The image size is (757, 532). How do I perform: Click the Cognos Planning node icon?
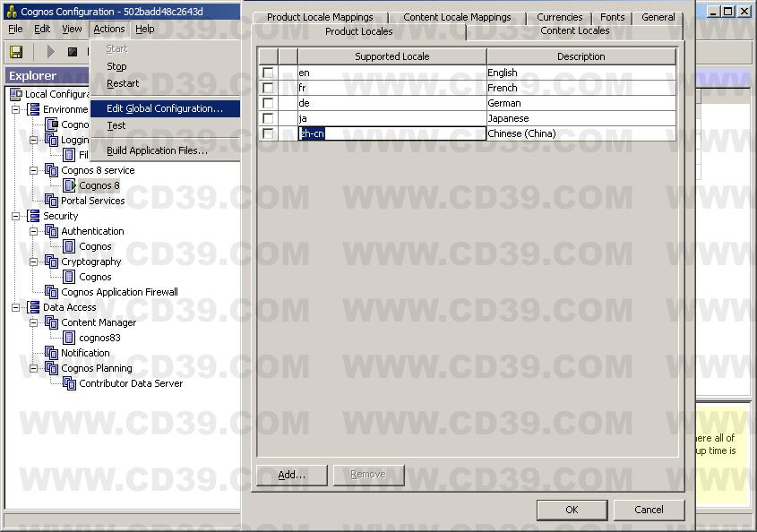[52, 368]
